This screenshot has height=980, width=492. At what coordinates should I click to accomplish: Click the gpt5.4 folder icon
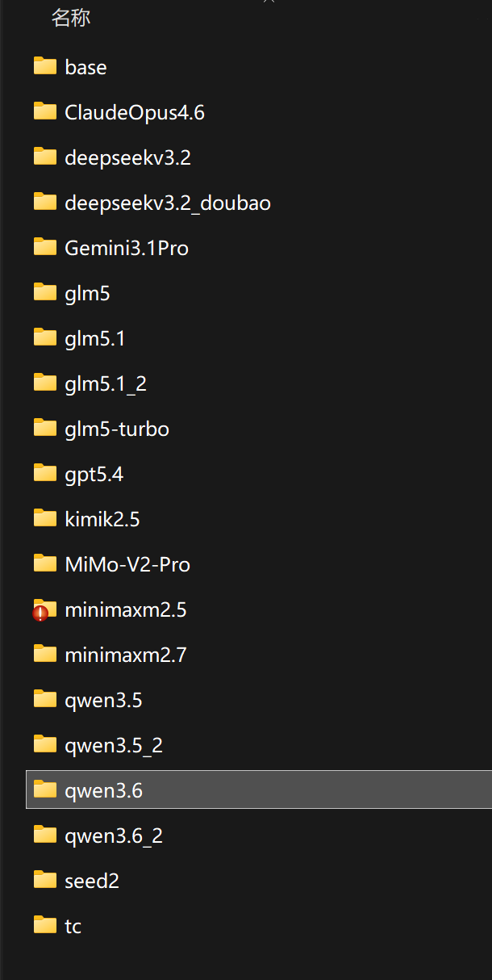(45, 473)
